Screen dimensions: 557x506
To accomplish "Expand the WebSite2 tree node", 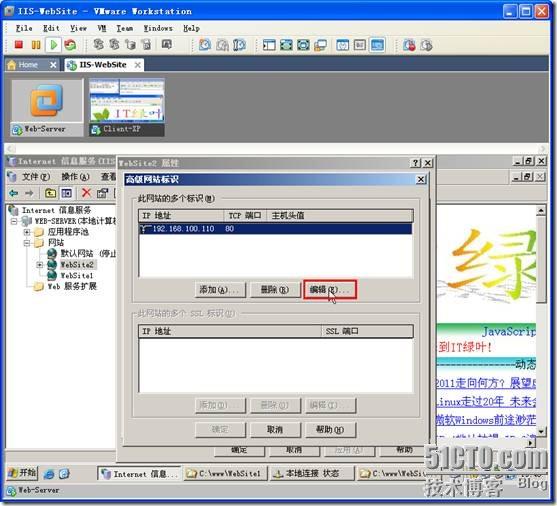I will (40, 265).
